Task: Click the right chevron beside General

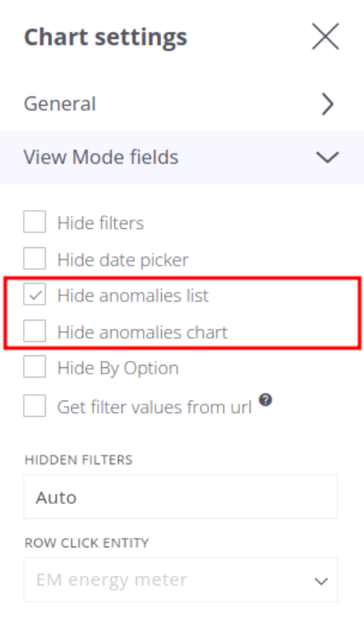Action: (x=328, y=104)
